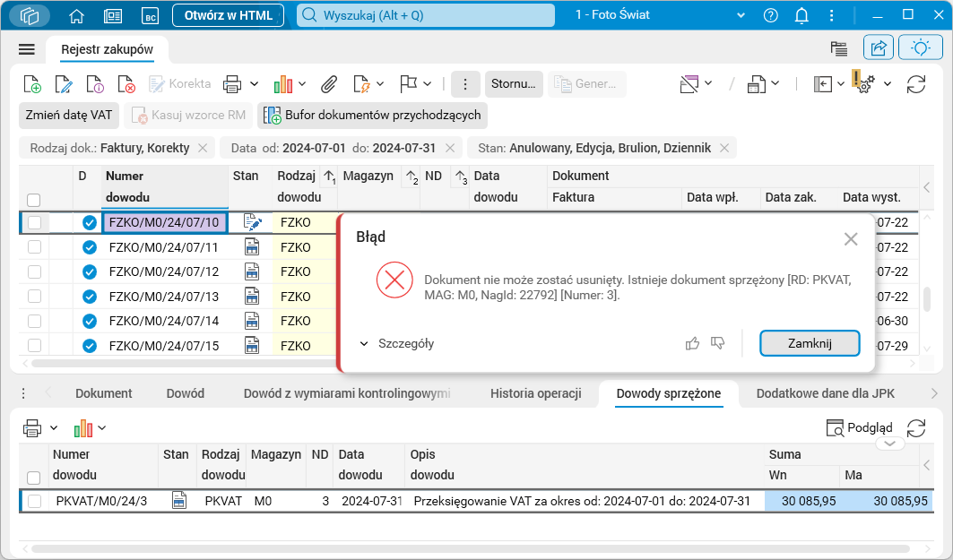Image resolution: width=953 pixels, height=560 pixels.
Task: Tick checkbox for FZKO/M0/24/07/12 row
Action: [x=35, y=272]
